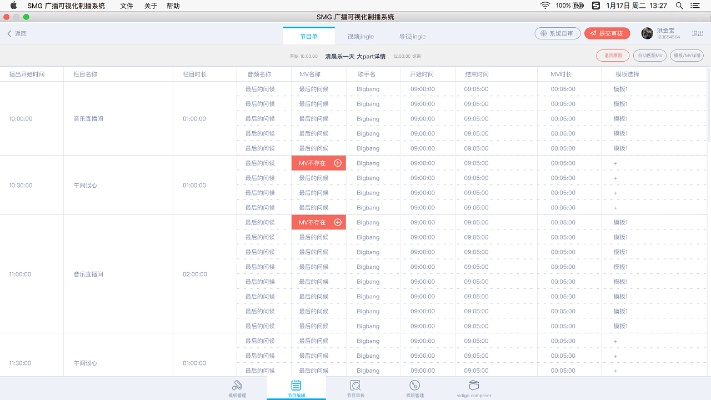Click the 退出 logout link

tap(697, 34)
